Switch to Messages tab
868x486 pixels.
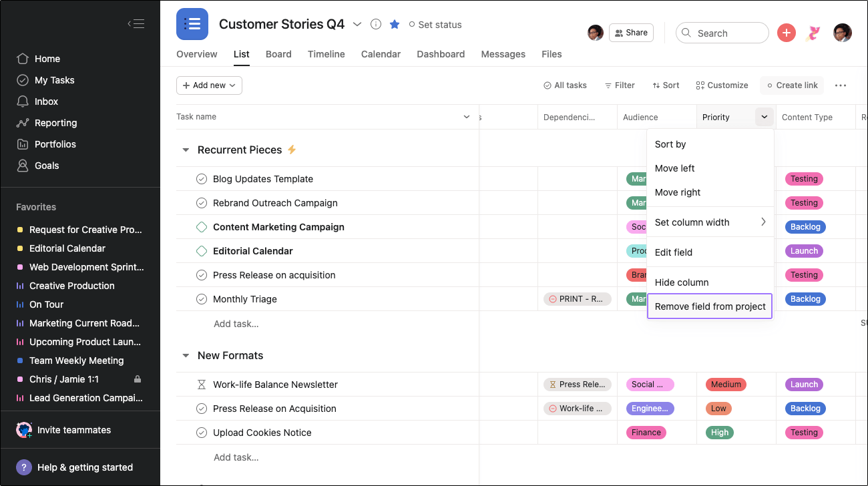tap(503, 54)
